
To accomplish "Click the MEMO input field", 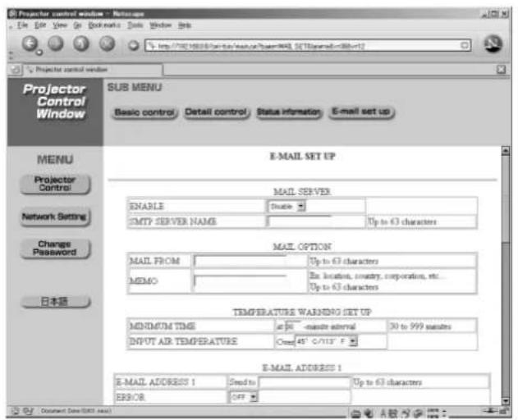I will [241, 281].
